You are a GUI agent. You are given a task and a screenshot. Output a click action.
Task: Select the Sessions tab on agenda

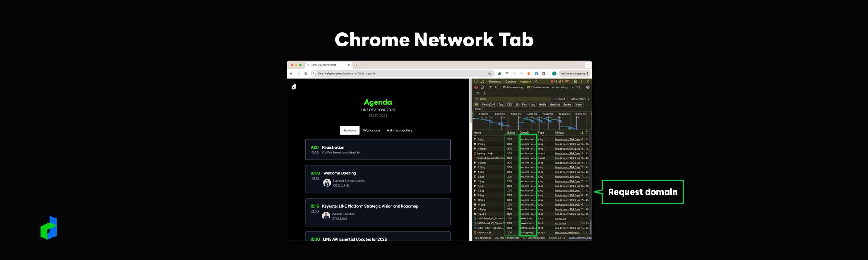click(350, 130)
